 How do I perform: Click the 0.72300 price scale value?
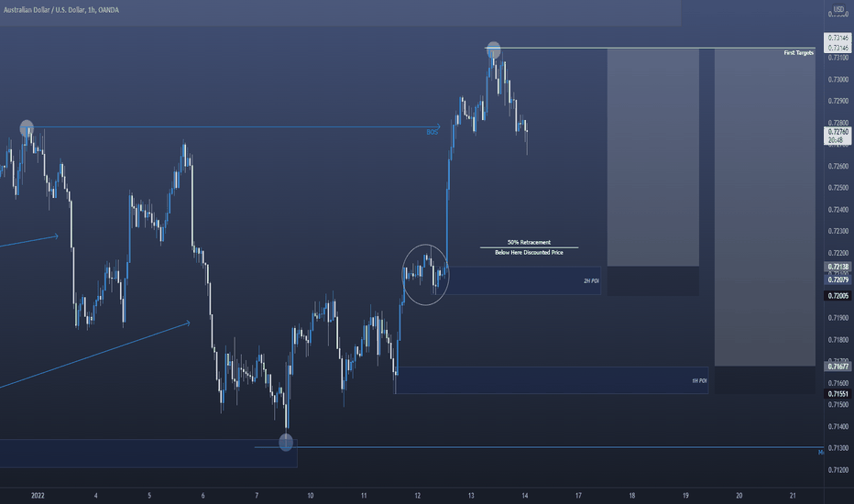coord(838,232)
